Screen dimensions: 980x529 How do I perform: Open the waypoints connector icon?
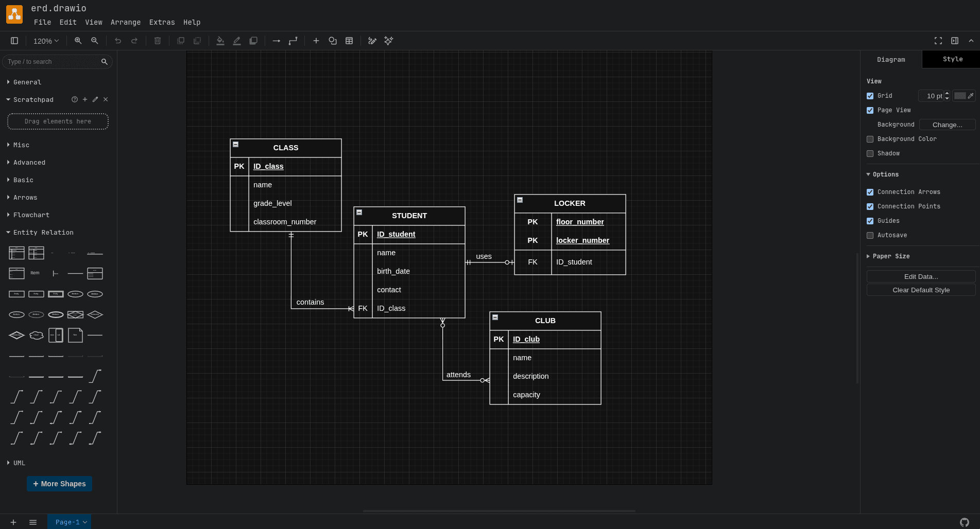point(293,41)
